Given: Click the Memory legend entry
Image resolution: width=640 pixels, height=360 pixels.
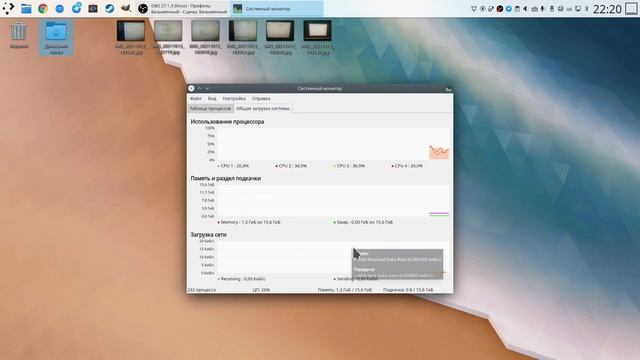Looking at the screenshot, I should 249,222.
